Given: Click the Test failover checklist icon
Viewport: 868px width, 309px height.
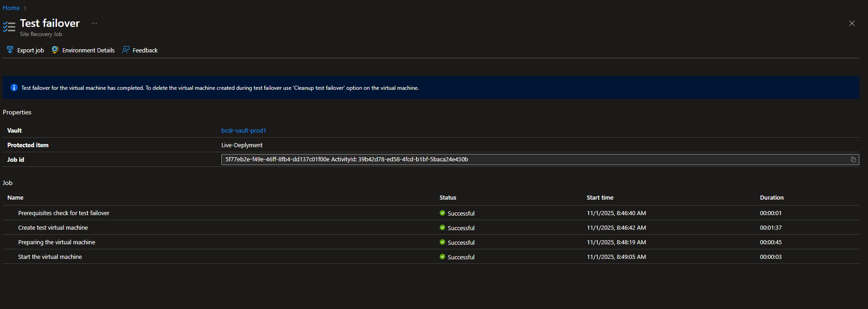Looking at the screenshot, I should tap(9, 27).
